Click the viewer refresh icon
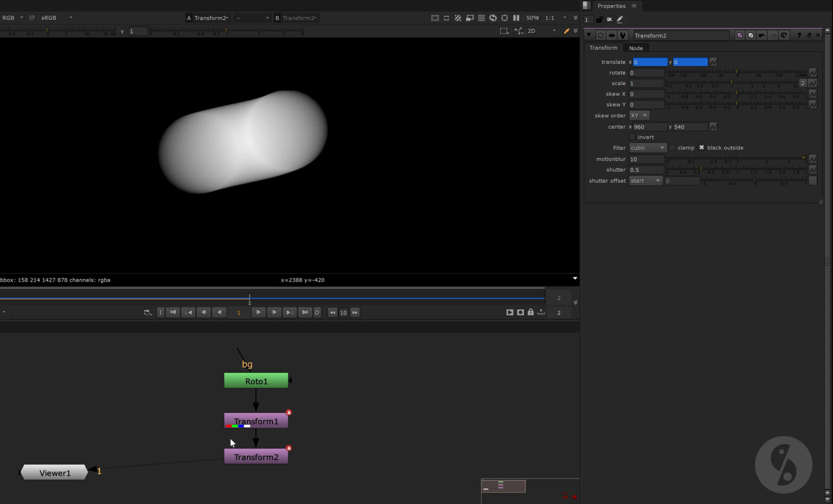Viewport: 833px width, 504px height. [493, 18]
